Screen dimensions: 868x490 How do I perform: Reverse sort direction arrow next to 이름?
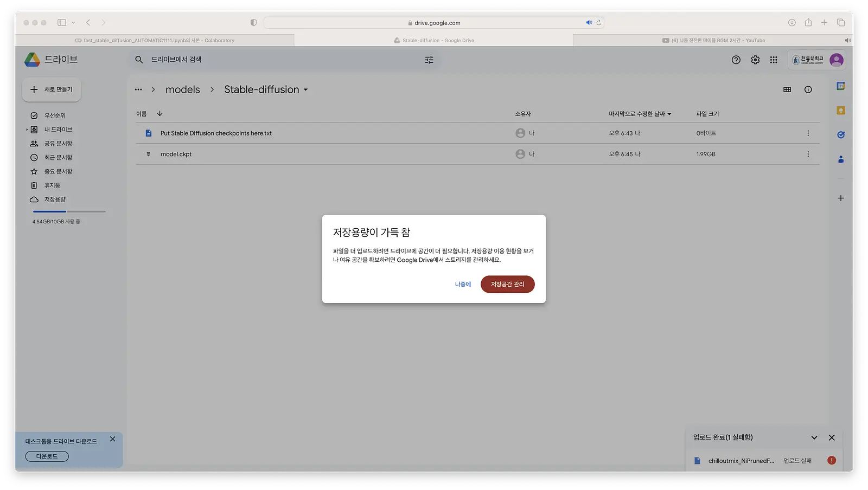coord(159,114)
